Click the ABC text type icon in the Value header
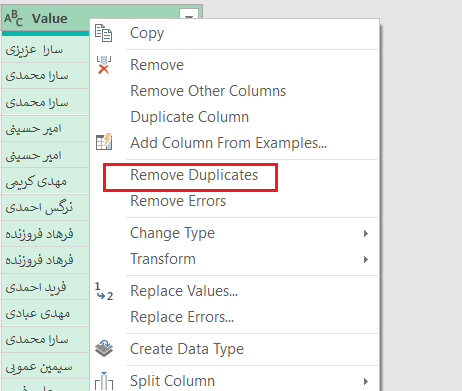The image size is (462, 391). point(13,18)
